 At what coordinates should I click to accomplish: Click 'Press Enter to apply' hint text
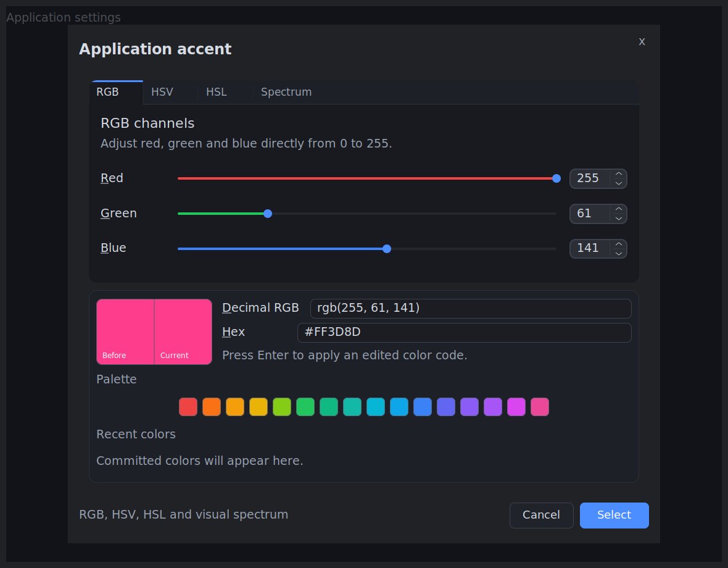pos(344,355)
